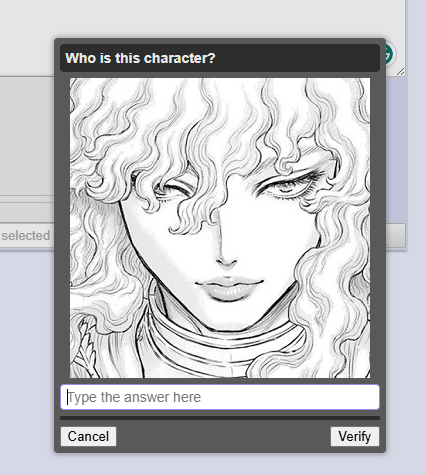Click the gray bar right of the dialog
Viewport: 426px width, 475px height.
pyautogui.click(x=396, y=235)
